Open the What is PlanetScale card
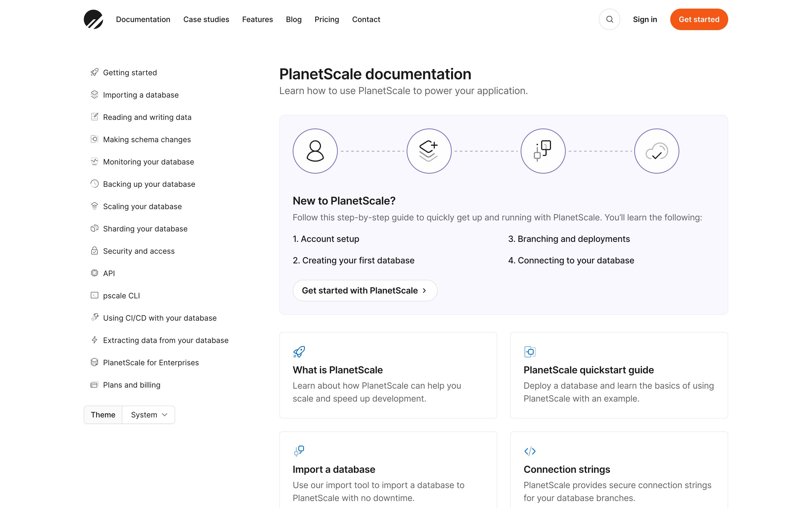 pos(388,375)
